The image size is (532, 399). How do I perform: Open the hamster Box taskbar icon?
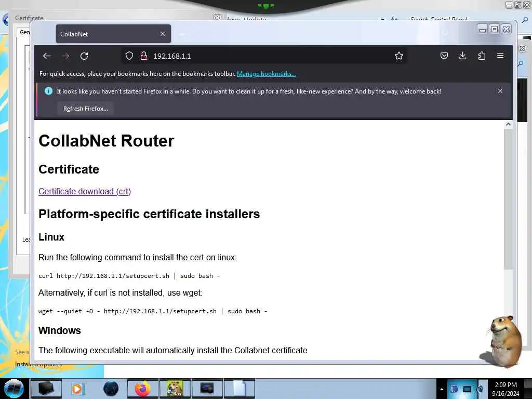(175, 389)
